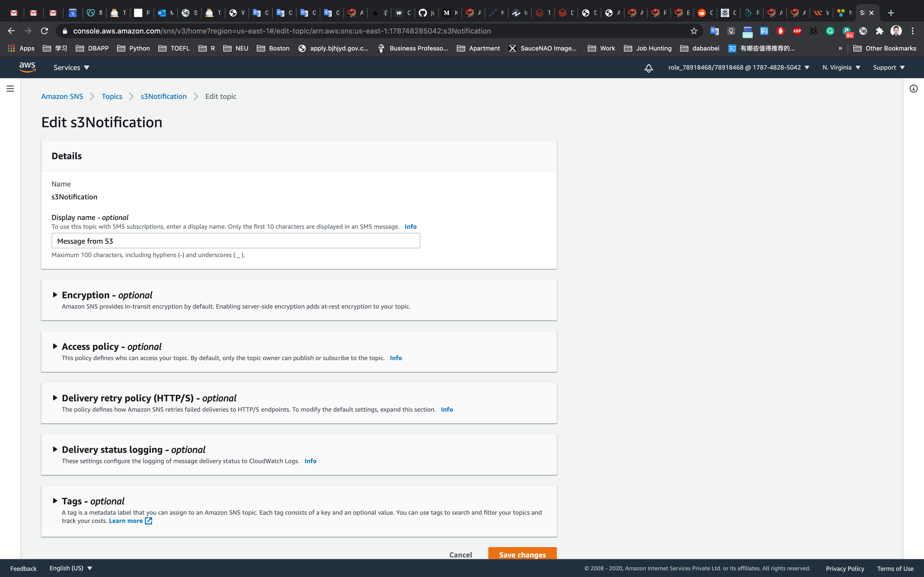Click the Learn more external link icon

point(148,521)
